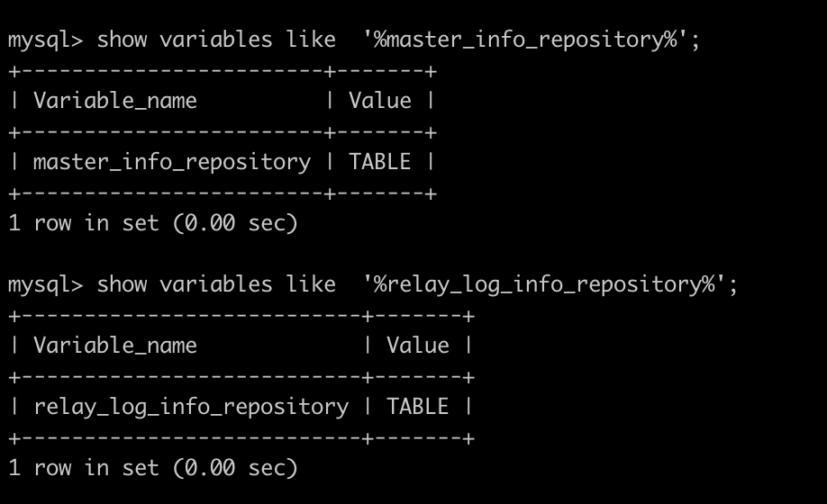Click the relay_log_info_repository table cell
The width and height of the screenshot is (827, 504).
[190, 407]
